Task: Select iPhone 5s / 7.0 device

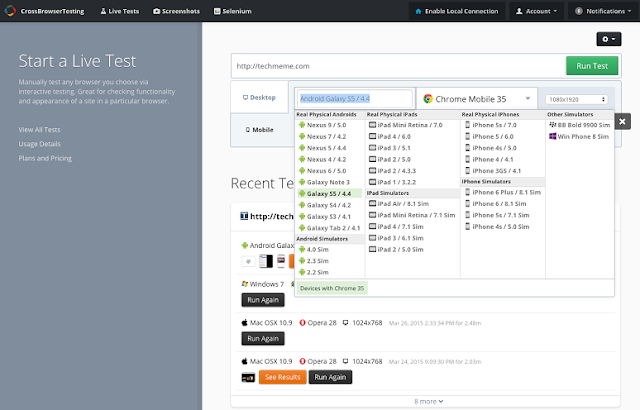Action: pos(491,125)
